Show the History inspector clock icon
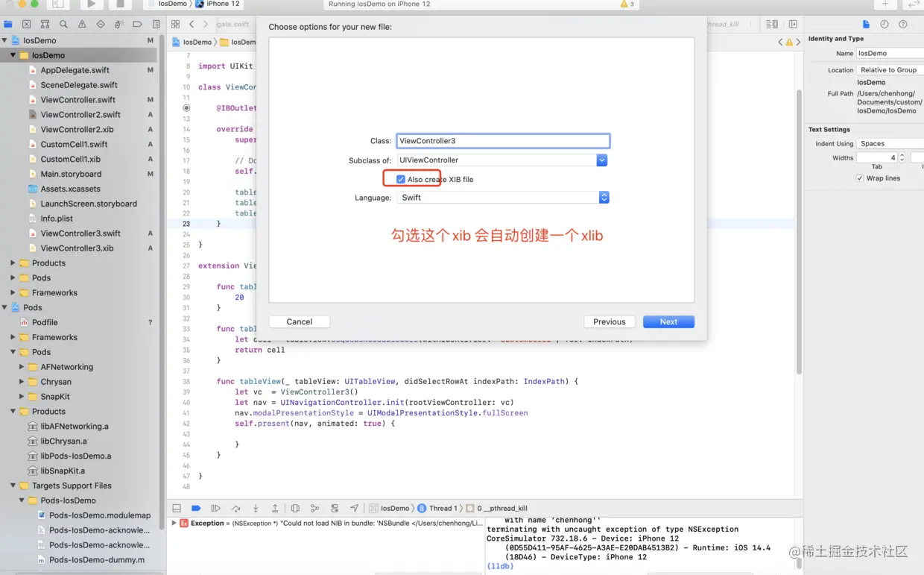924x575 pixels. [x=885, y=24]
